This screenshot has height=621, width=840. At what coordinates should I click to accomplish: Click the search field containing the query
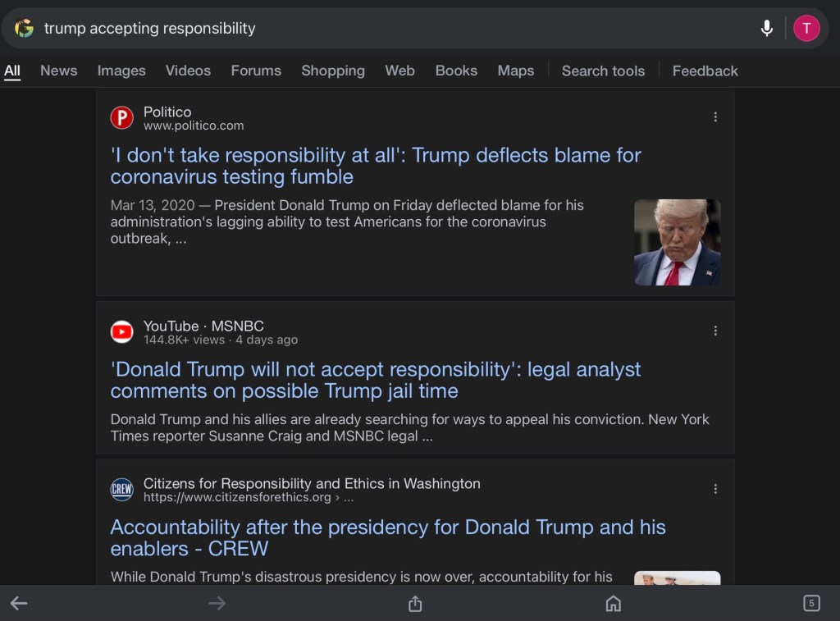tap(394, 29)
